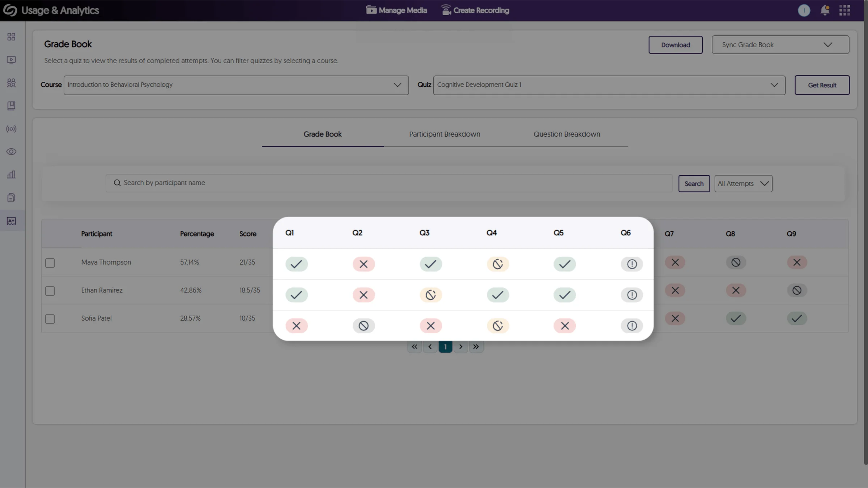868x488 pixels.
Task: Click the Create Recording label in header
Action: 481,10
